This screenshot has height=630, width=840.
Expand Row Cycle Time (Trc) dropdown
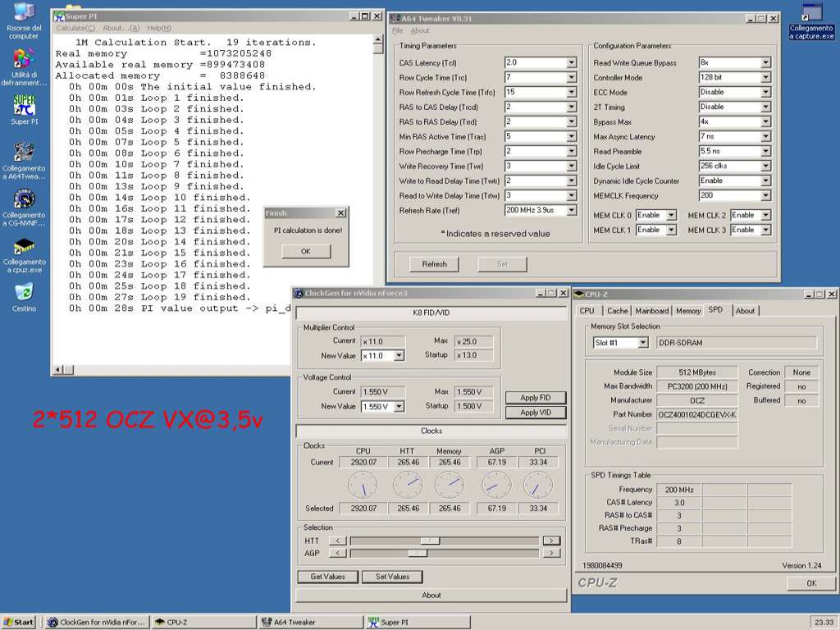coord(572,78)
